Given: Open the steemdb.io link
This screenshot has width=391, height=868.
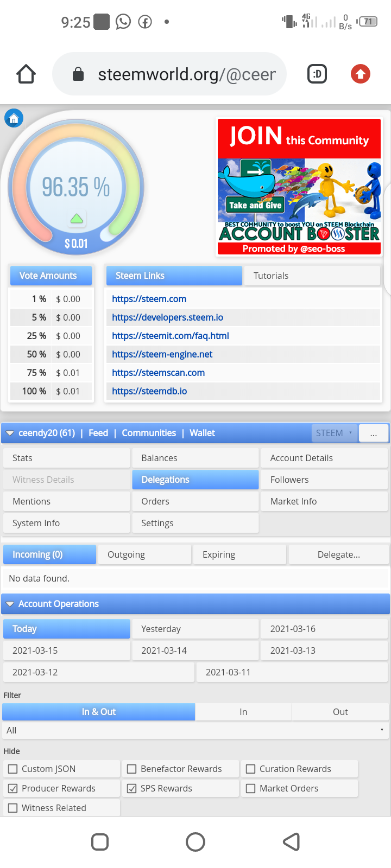Looking at the screenshot, I should point(149,391).
